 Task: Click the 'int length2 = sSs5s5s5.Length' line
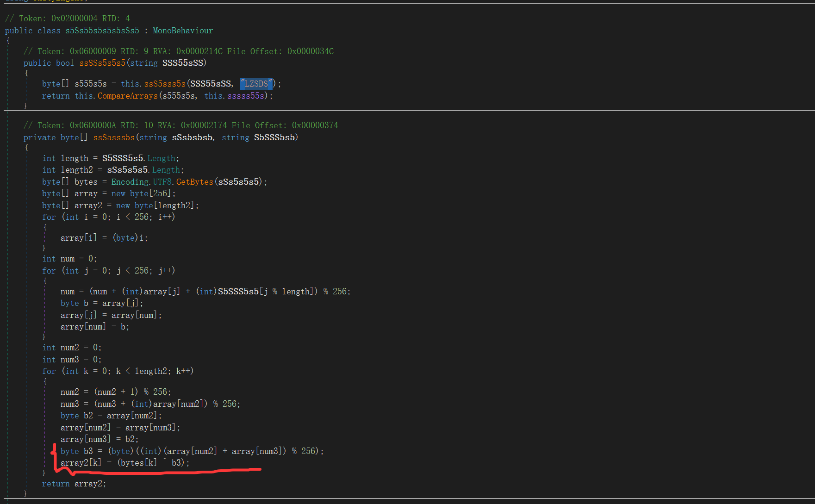113,170
